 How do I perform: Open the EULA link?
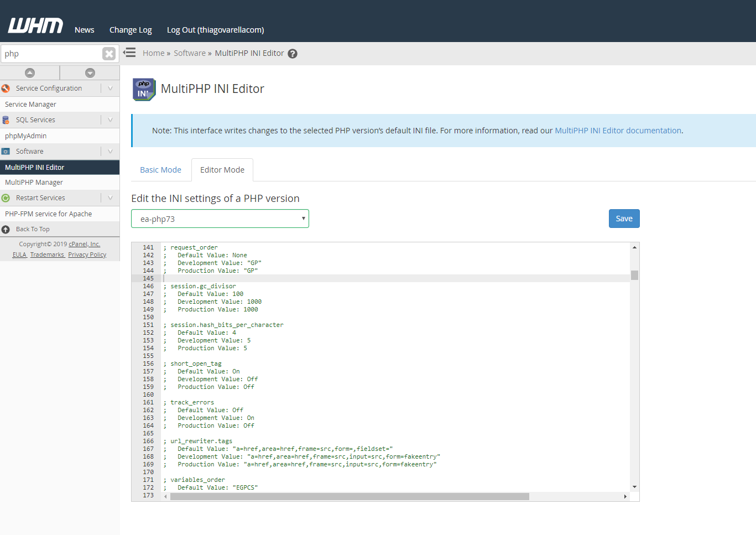19,254
